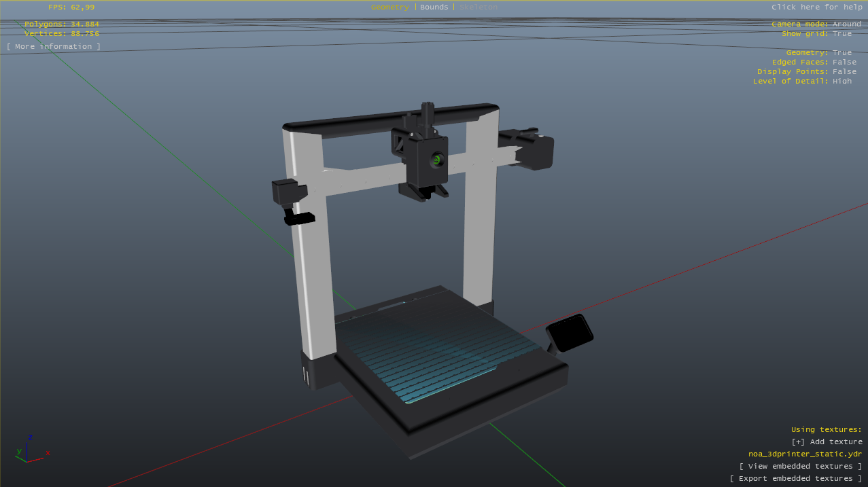
Task: Click the 3D printer's print head
Action: click(426, 160)
